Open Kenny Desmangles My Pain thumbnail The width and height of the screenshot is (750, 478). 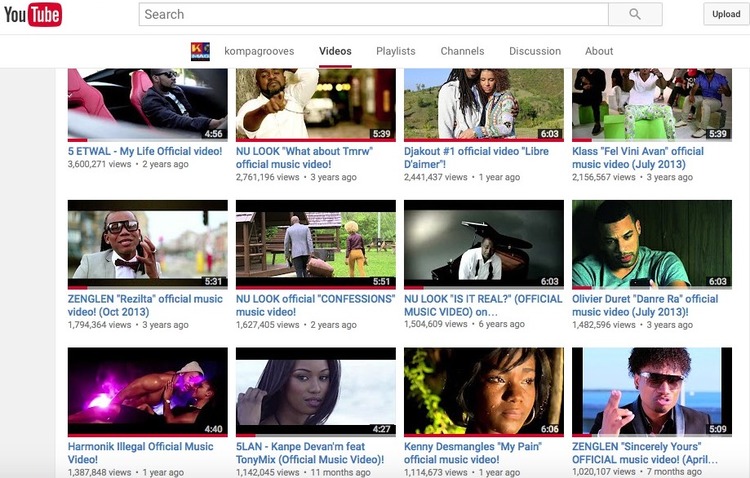(x=484, y=392)
